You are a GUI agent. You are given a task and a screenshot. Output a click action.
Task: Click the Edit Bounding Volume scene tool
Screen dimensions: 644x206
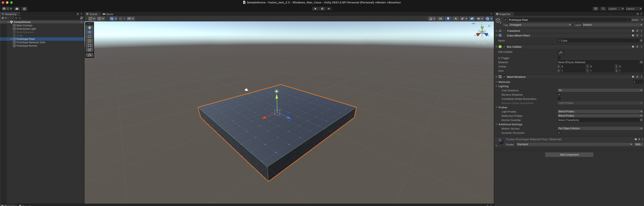90,55
